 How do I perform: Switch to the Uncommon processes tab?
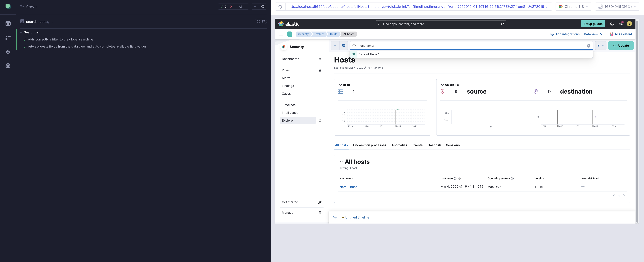[370, 145]
